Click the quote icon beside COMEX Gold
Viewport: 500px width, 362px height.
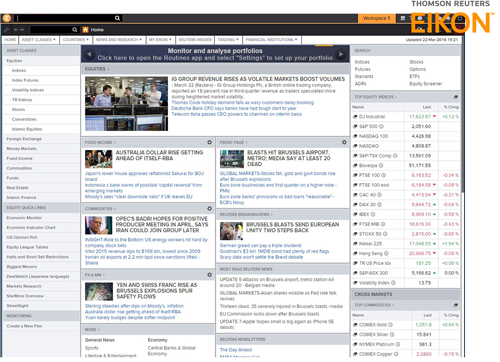click(x=355, y=325)
